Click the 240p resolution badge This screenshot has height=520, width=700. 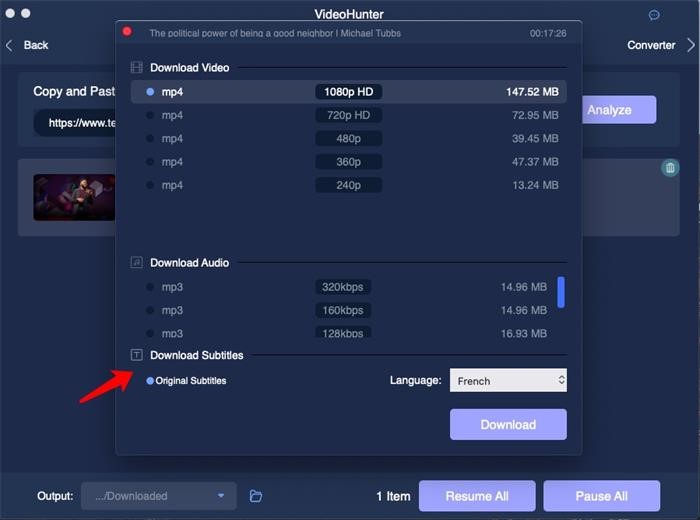[349, 185]
